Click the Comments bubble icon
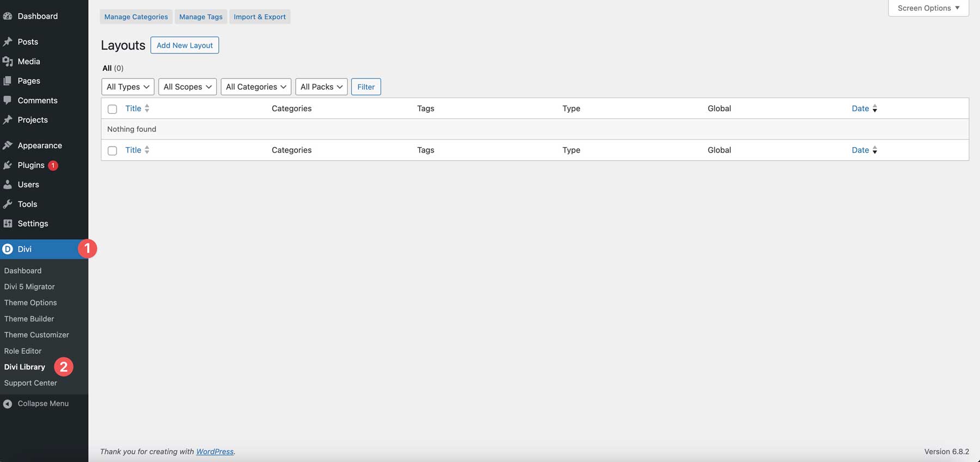The width and height of the screenshot is (980, 462). (x=8, y=100)
